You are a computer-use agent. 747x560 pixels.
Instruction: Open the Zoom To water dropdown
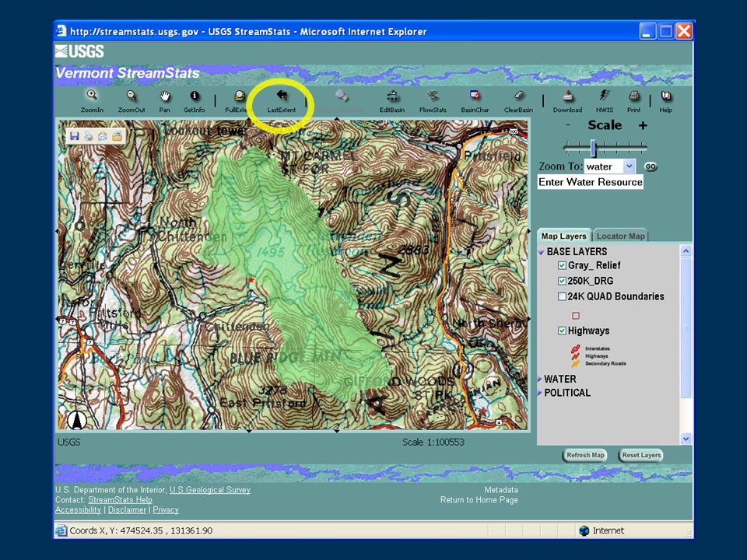click(630, 166)
